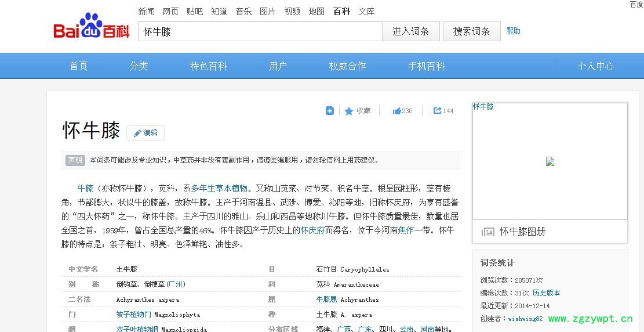
Task: Click the 百度 text at top right
Action: (636, 4)
